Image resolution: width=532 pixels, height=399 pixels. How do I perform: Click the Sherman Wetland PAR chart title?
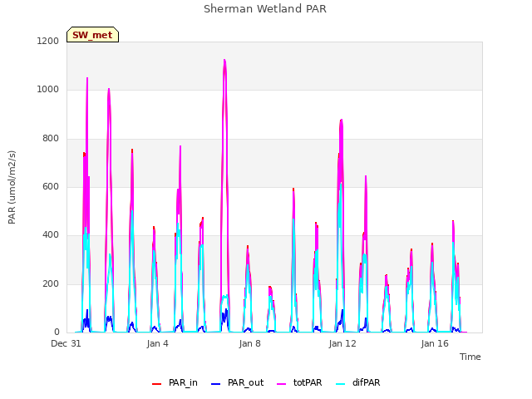tap(265, 9)
